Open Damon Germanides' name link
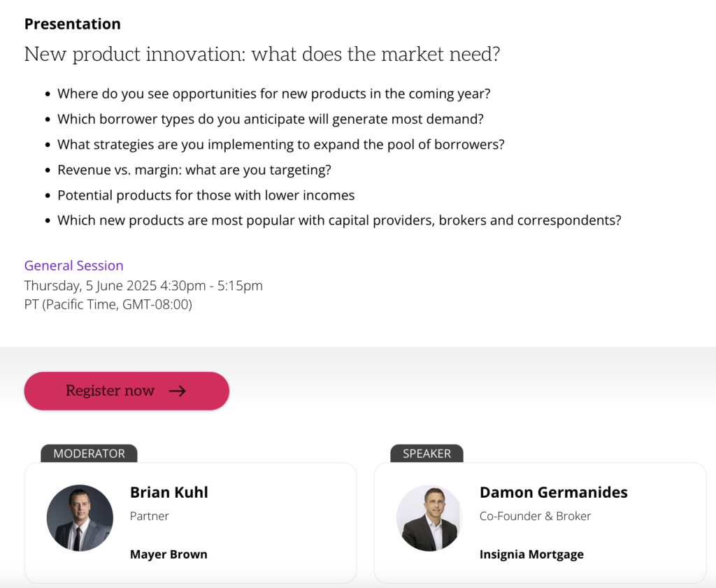 point(554,493)
